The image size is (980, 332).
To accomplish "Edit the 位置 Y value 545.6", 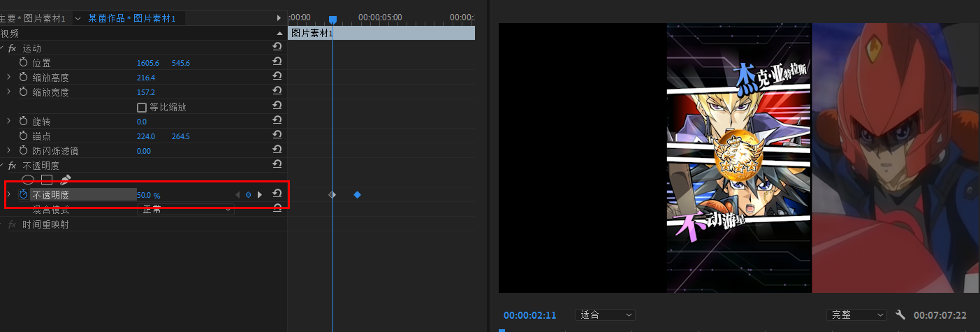I will (x=181, y=63).
